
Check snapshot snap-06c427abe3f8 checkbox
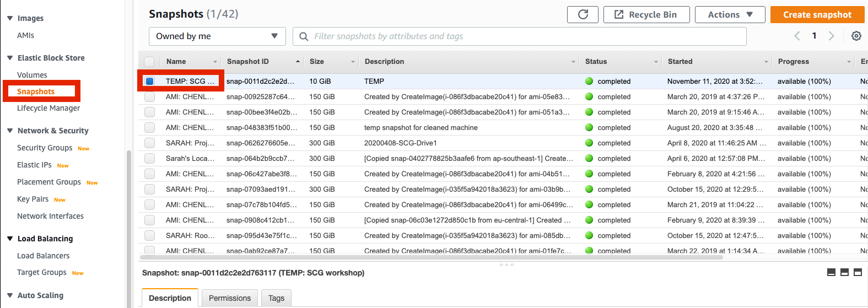point(149,174)
